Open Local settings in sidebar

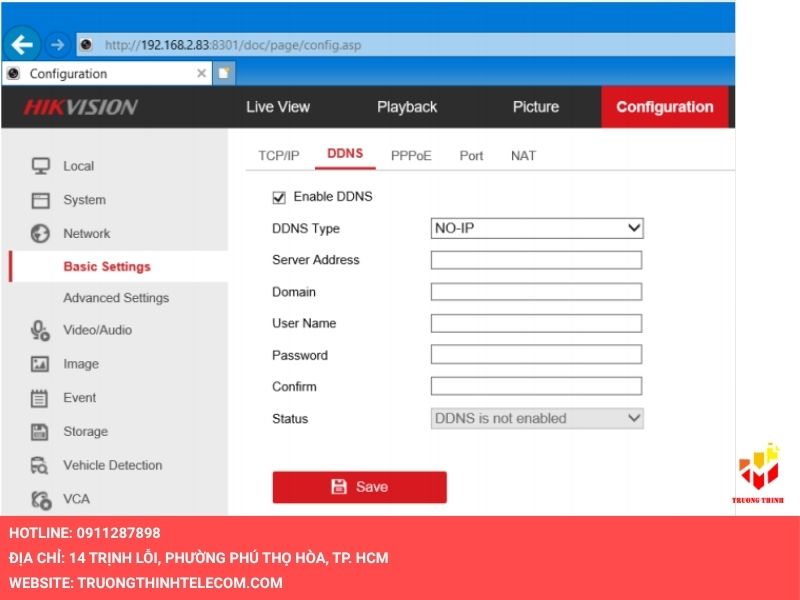point(79,166)
